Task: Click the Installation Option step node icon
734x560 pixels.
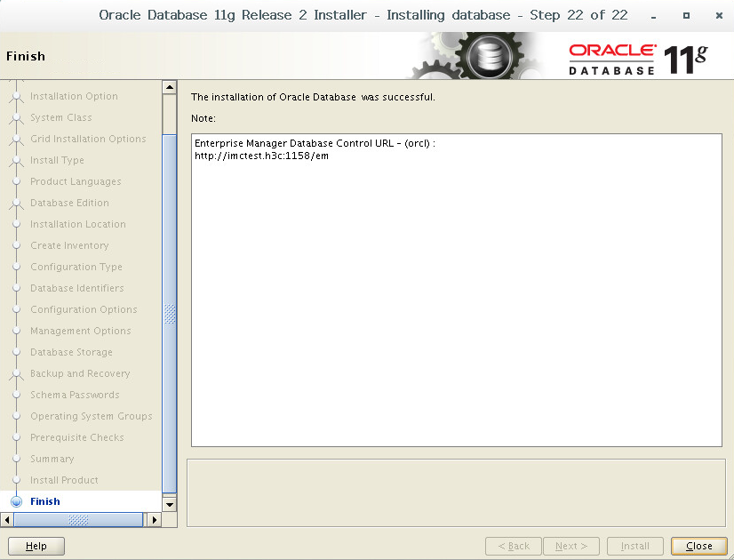Action: [x=16, y=97]
